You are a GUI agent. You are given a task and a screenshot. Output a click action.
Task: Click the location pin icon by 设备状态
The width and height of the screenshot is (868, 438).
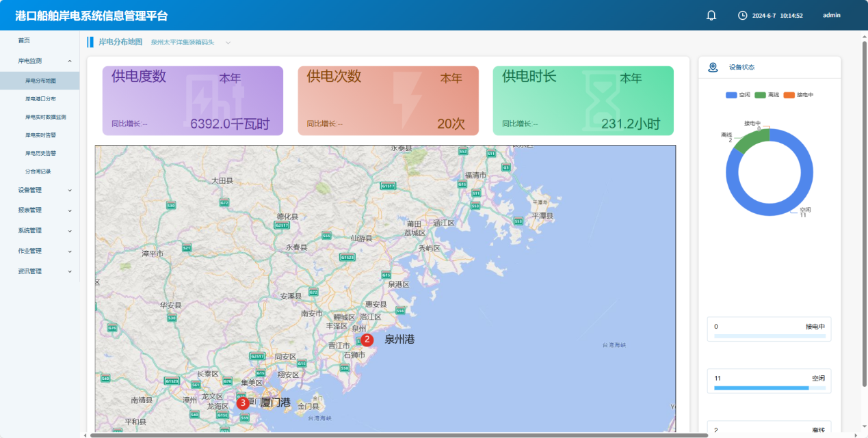coord(713,67)
